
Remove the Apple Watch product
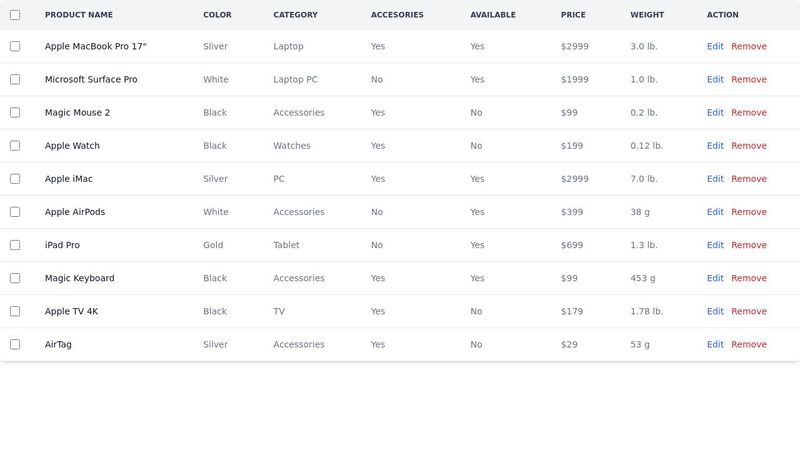(748, 145)
